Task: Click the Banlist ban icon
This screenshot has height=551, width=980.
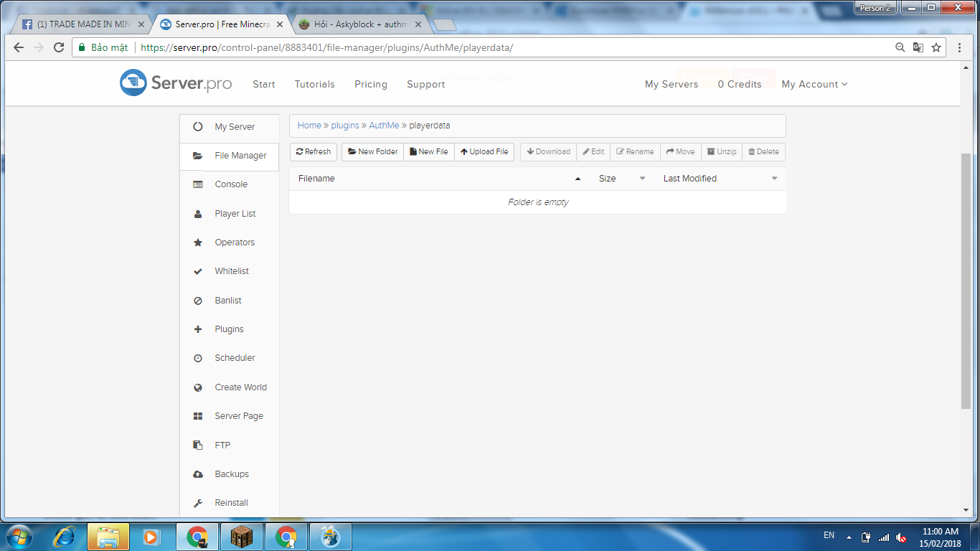Action: 198,301
